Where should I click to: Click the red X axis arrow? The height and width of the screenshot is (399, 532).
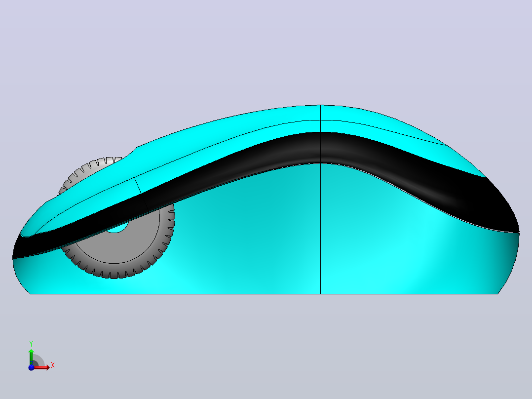(x=42, y=367)
